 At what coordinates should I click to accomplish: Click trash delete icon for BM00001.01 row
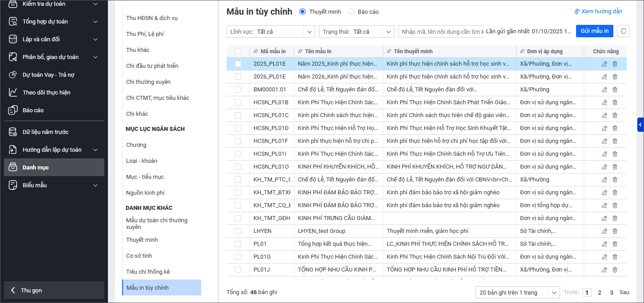(x=615, y=90)
